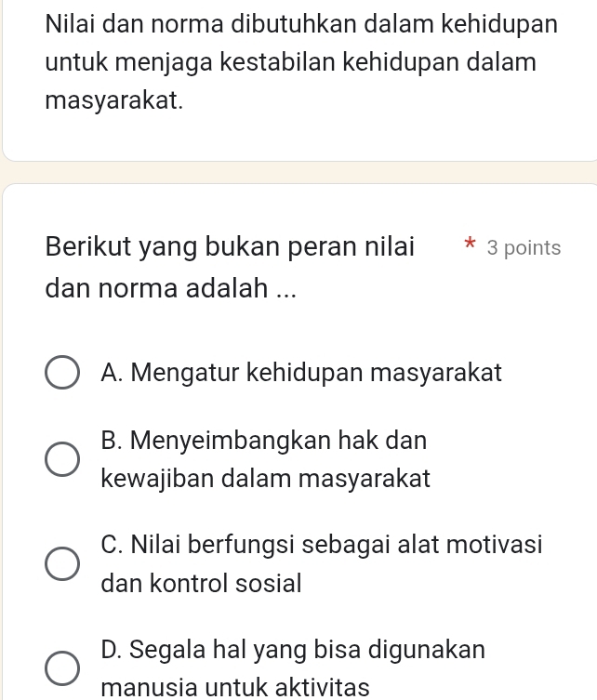Screen dimensions: 597x700
Task: Click the line 'manusia untuk aktivitas'
Action: click(235, 687)
